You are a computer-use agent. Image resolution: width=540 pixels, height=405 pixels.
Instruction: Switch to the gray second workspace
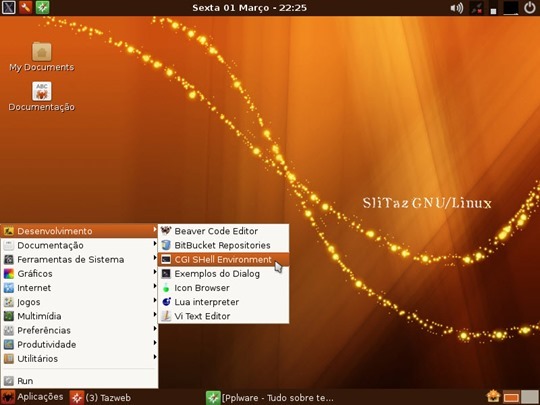pyautogui.click(x=530, y=397)
